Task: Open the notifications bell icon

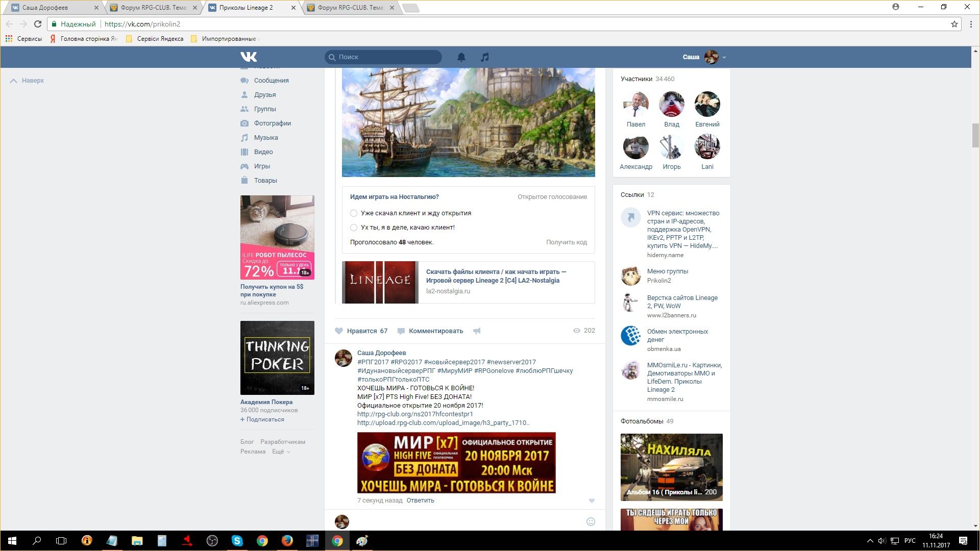Action: pyautogui.click(x=461, y=57)
